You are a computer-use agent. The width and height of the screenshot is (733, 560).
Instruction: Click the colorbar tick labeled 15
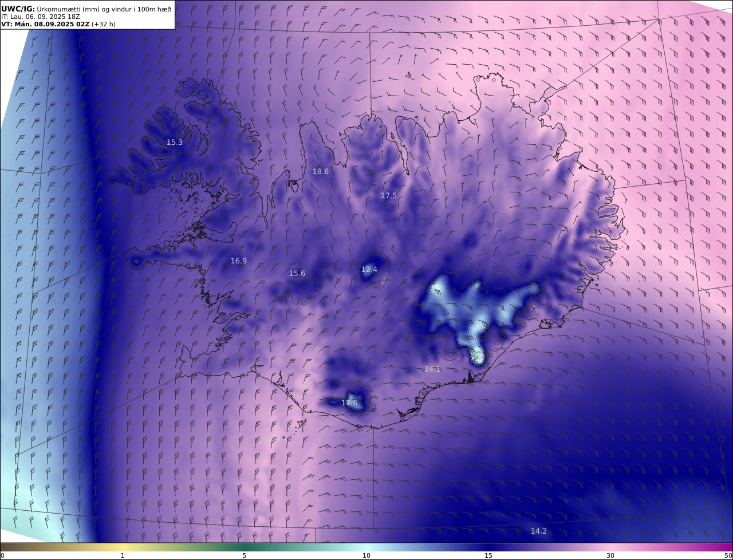tap(488, 555)
